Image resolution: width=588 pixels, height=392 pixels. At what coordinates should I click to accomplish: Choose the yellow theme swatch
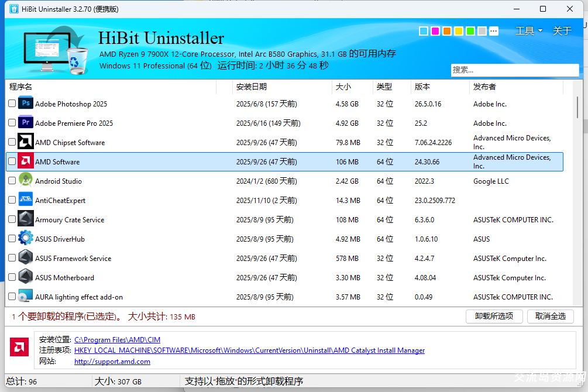pyautogui.click(x=459, y=31)
